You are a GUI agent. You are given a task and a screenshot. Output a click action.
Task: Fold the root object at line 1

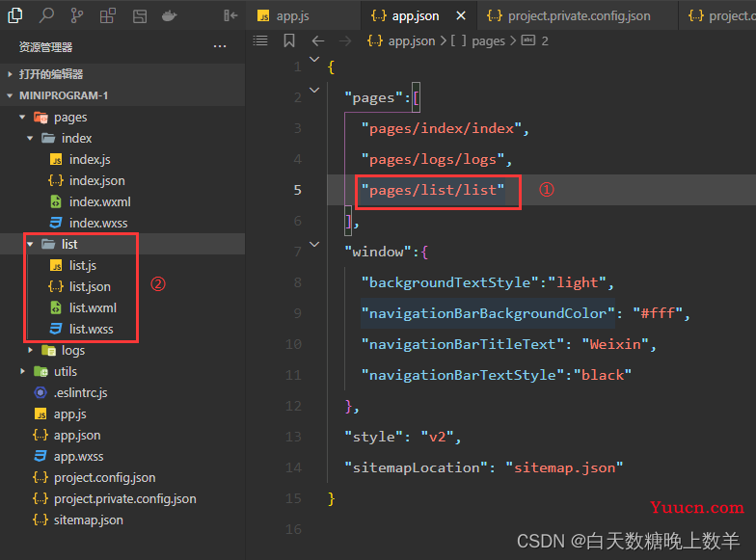(x=314, y=60)
